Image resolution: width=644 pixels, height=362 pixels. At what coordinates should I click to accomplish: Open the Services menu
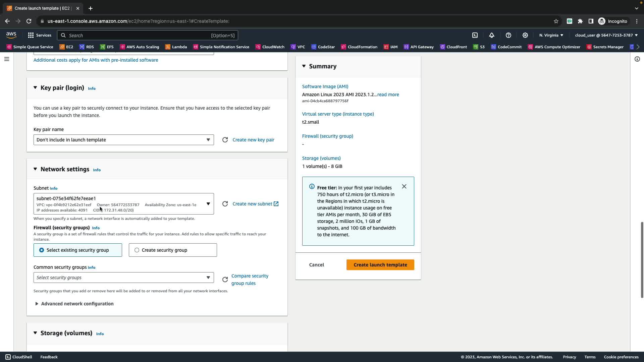40,35
